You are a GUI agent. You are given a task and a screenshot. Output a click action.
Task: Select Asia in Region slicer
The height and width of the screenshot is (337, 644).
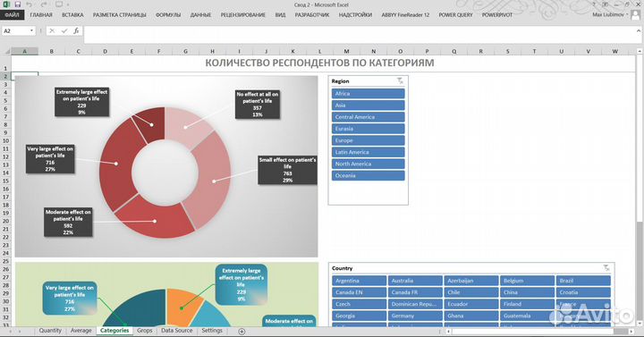368,105
